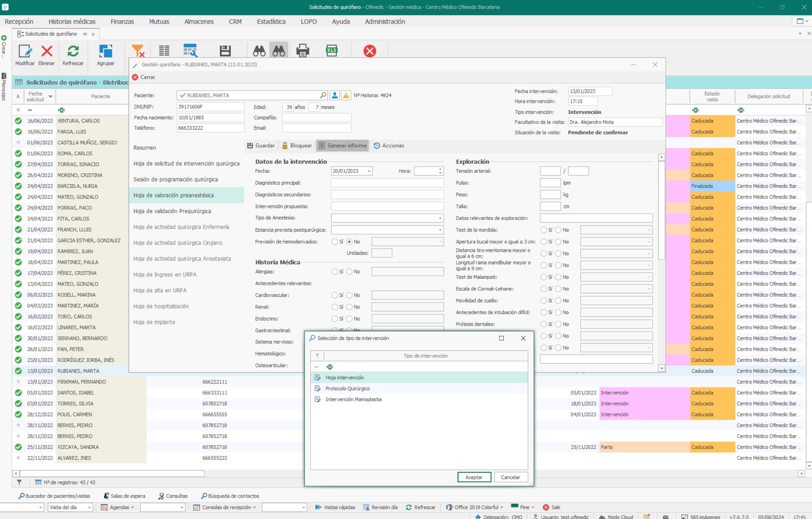Click the Refrescar green arrows icon
The image size is (812, 519).
pos(73,51)
